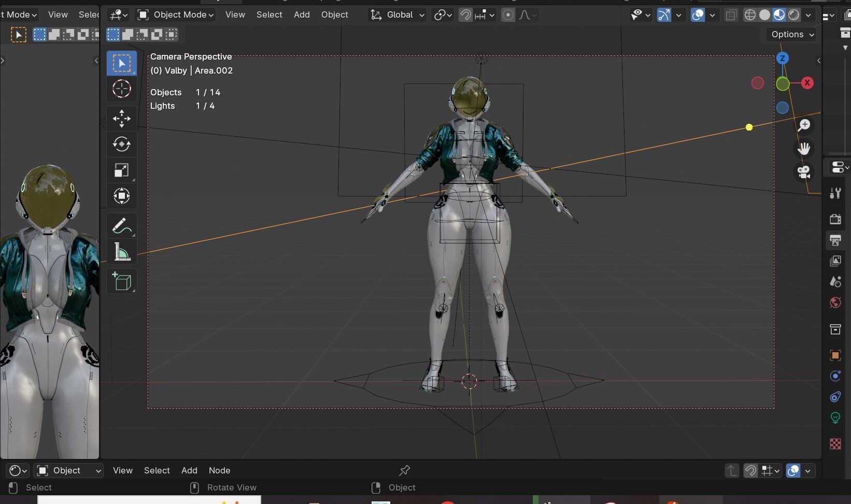
Task: Switch to Rendered viewport shading
Action: click(793, 15)
